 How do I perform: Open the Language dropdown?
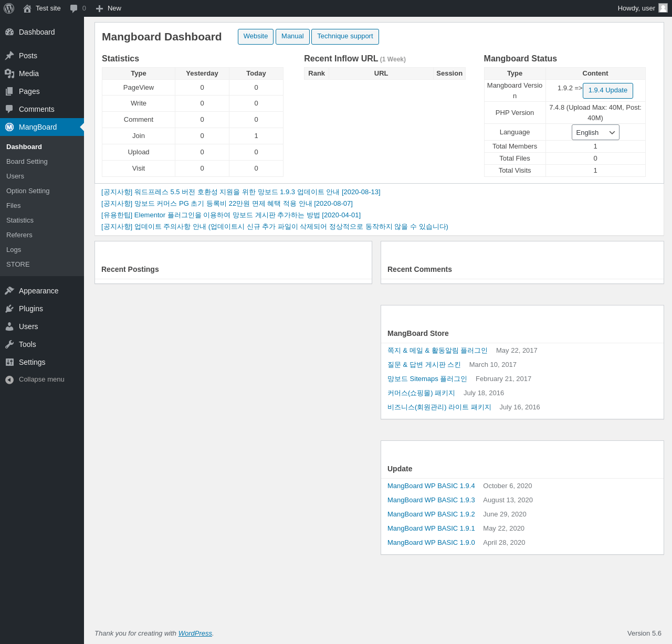(x=595, y=132)
